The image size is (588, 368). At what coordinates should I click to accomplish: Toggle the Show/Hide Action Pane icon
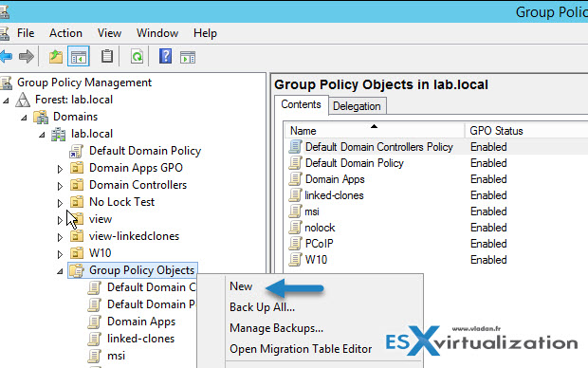188,58
